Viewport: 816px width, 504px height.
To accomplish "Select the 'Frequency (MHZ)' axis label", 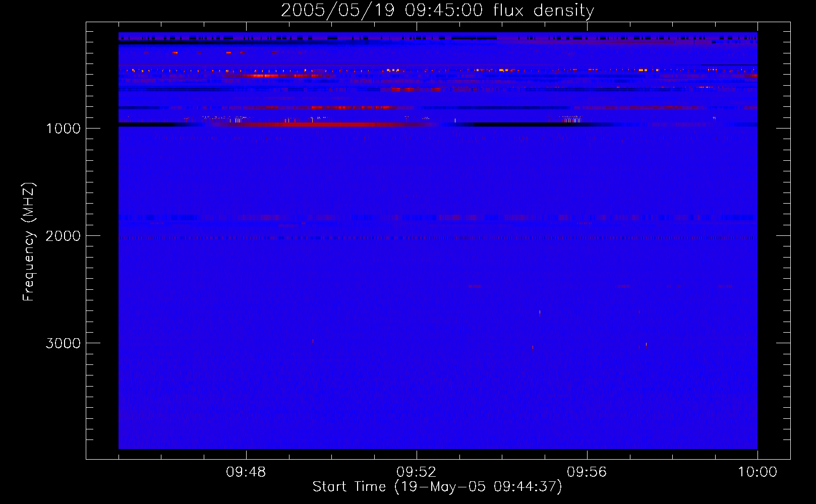I will point(29,242).
